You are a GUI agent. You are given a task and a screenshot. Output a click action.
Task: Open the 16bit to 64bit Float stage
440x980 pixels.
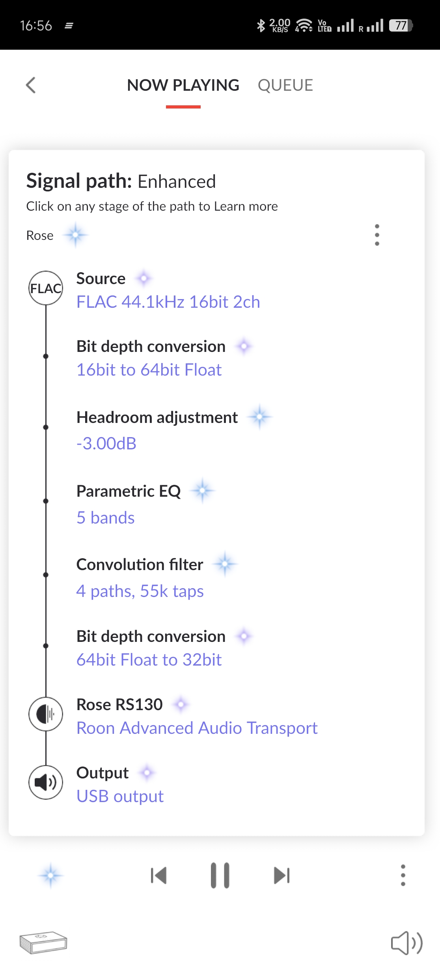pos(149,370)
